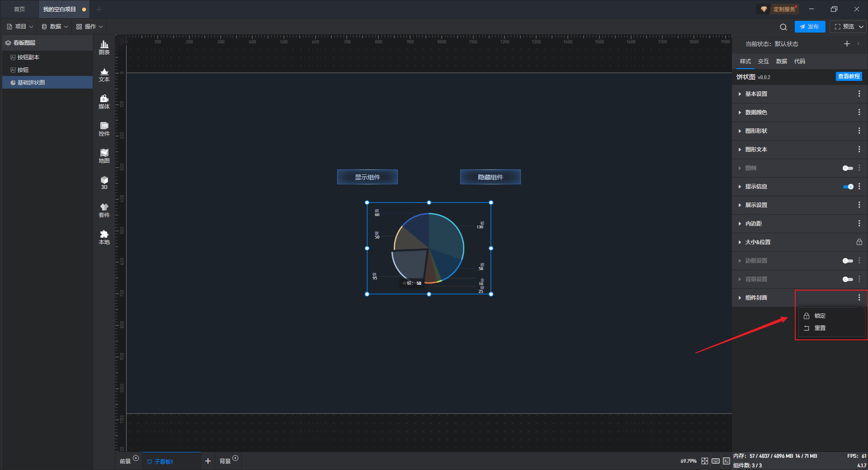Turn on the 边框设置 border toggle
This screenshot has width=868, height=470.
pyautogui.click(x=848, y=261)
